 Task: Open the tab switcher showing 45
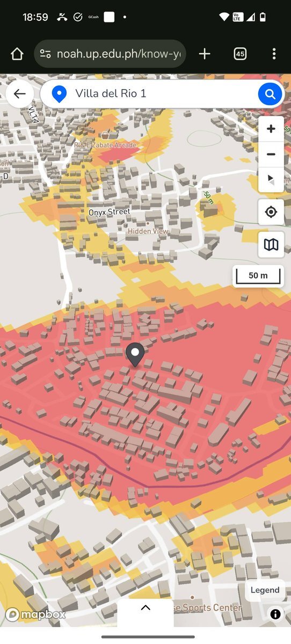[240, 54]
